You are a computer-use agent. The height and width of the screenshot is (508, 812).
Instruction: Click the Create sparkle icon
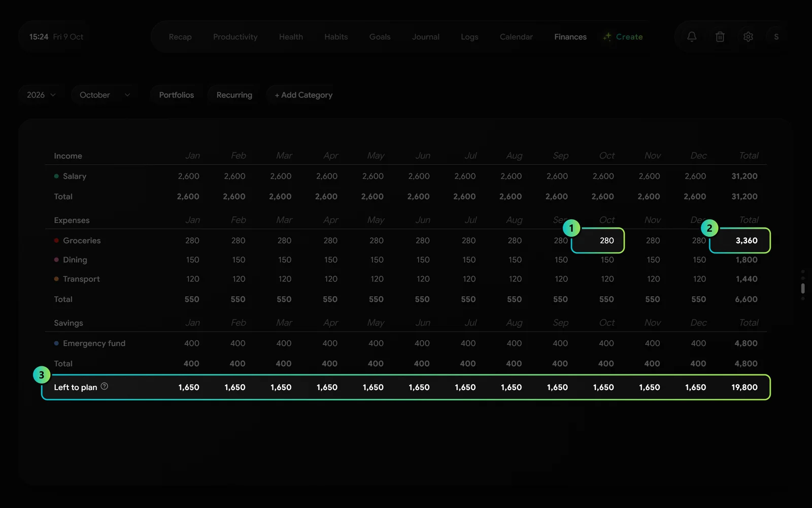607,37
